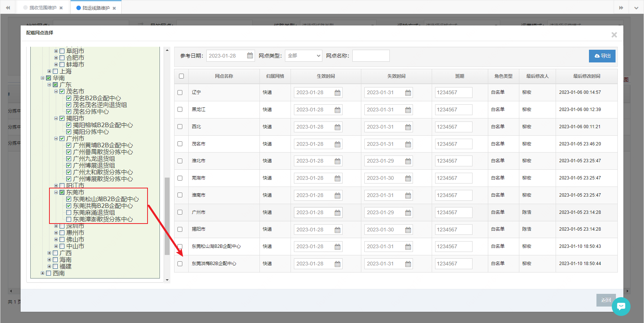The width and height of the screenshot is (644, 323).
Task: Click the tab scroll-right double arrow
Action: (621, 7)
